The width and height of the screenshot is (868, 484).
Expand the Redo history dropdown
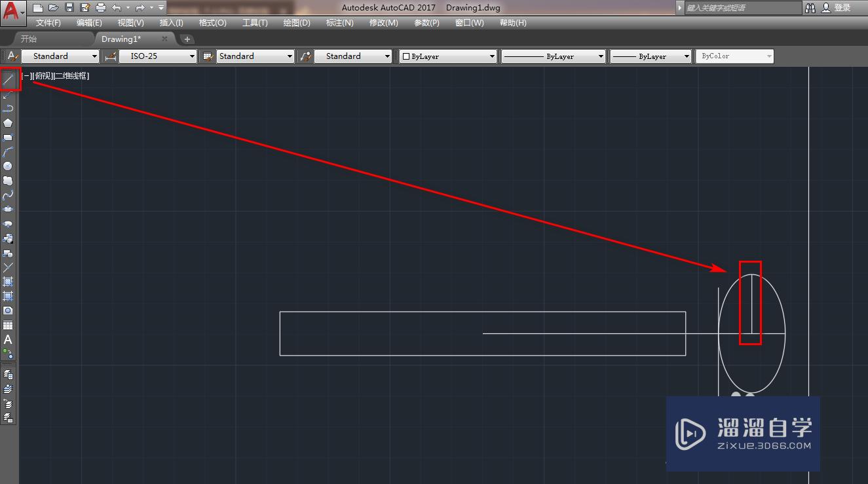coord(151,8)
